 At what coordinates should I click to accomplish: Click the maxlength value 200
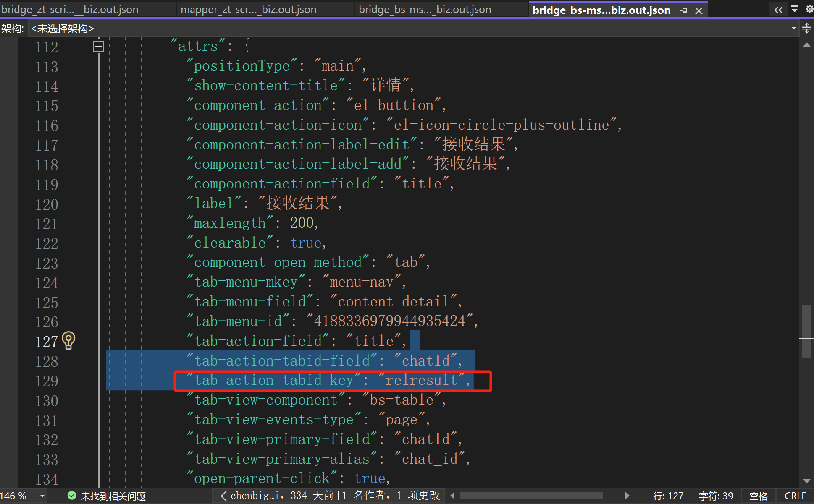[x=302, y=223]
